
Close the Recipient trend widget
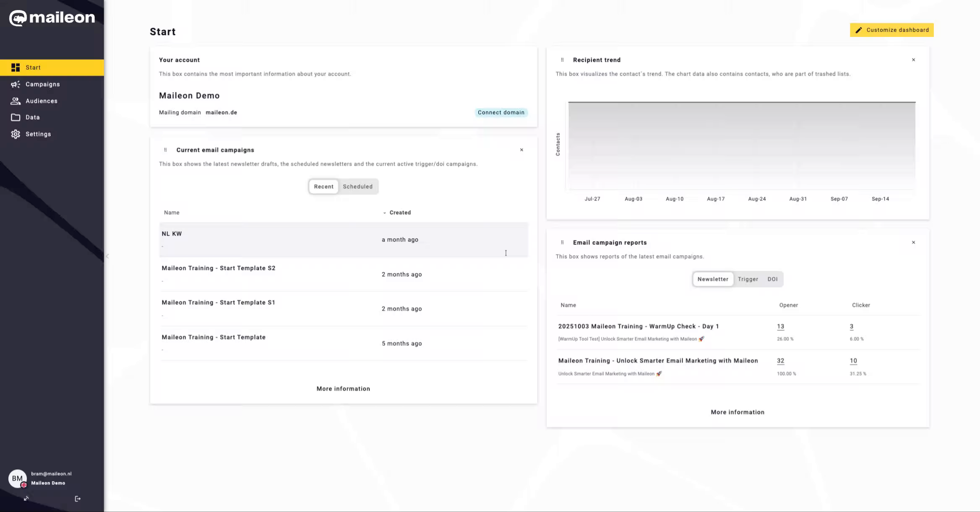pyautogui.click(x=913, y=60)
